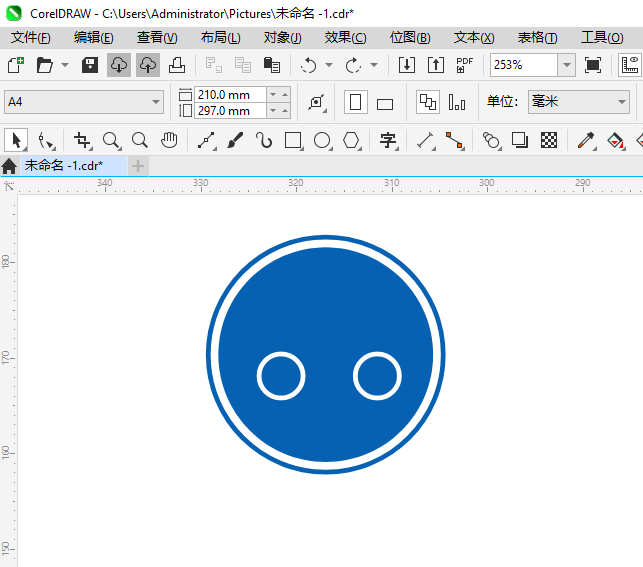This screenshot has height=567, width=643.
Task: Open the 文本(X) menu
Action: tap(474, 38)
